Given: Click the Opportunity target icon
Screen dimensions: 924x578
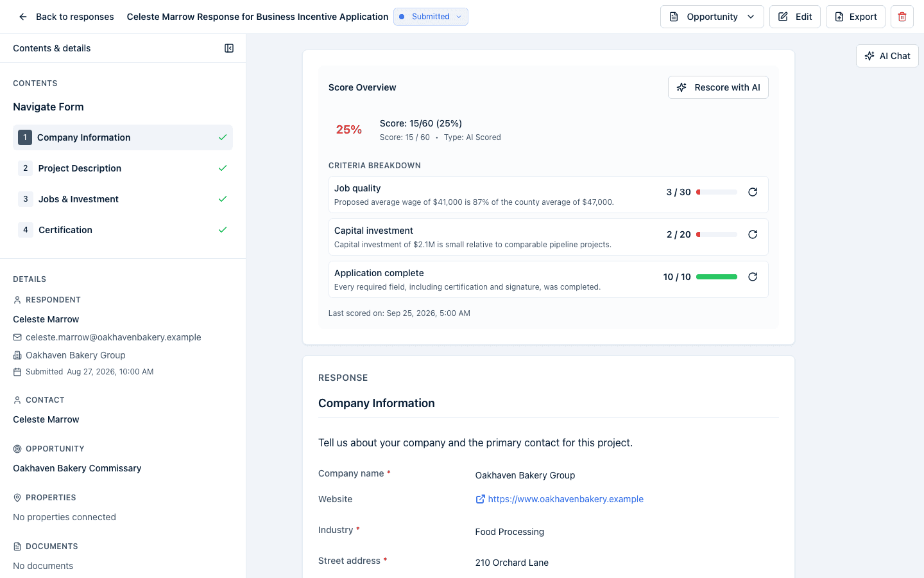Looking at the screenshot, I should point(17,449).
